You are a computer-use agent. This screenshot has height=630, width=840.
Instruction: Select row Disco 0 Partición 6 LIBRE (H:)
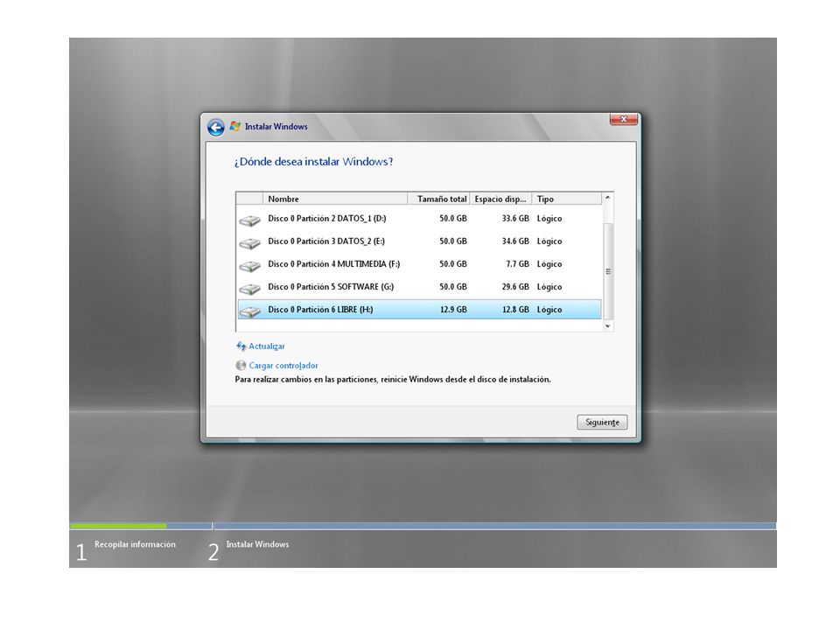419,310
